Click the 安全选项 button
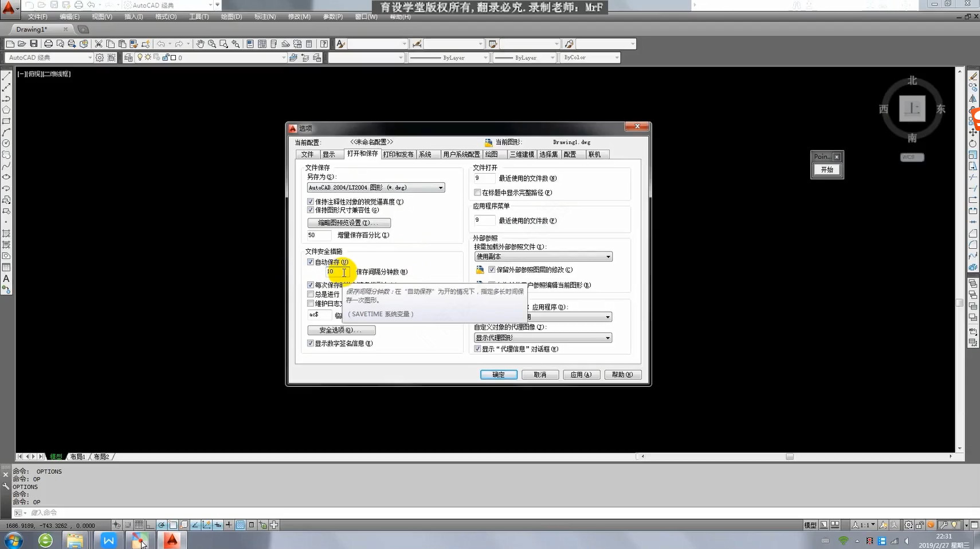 click(x=342, y=330)
